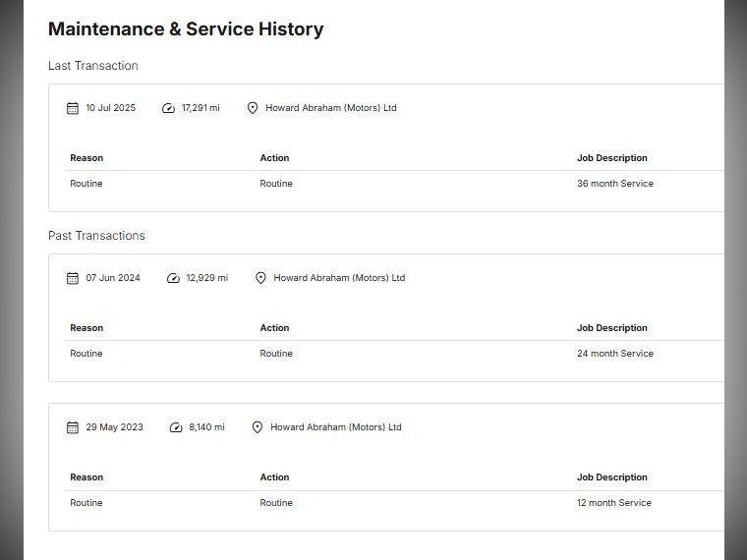Image resolution: width=747 pixels, height=560 pixels.
Task: Select the Maintenance & Service History heading
Action: (186, 29)
